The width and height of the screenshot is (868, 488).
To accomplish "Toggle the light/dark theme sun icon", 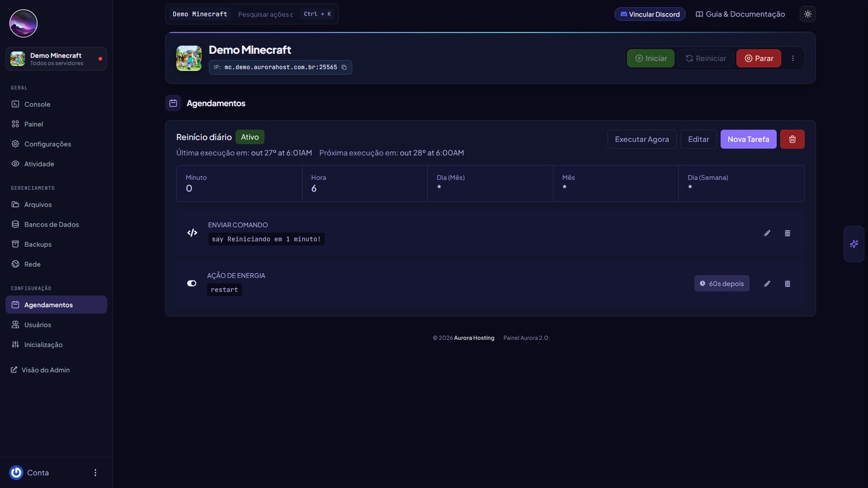I will (x=808, y=14).
